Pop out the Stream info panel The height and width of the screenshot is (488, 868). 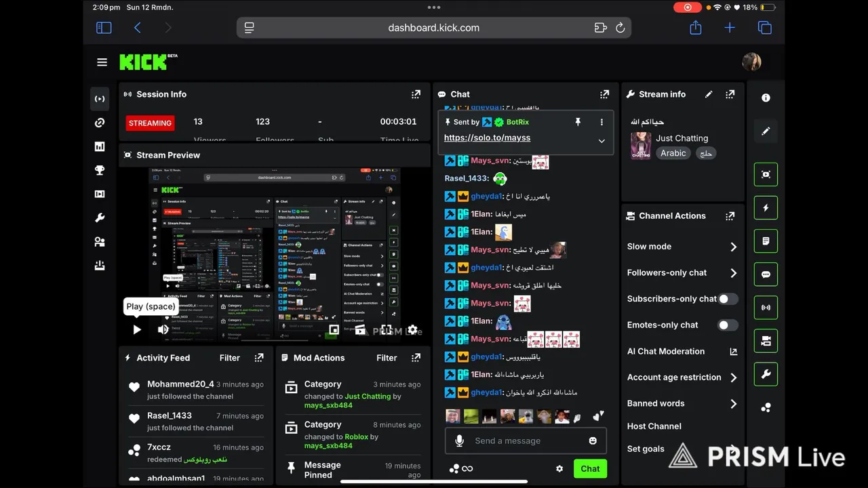[730, 94]
